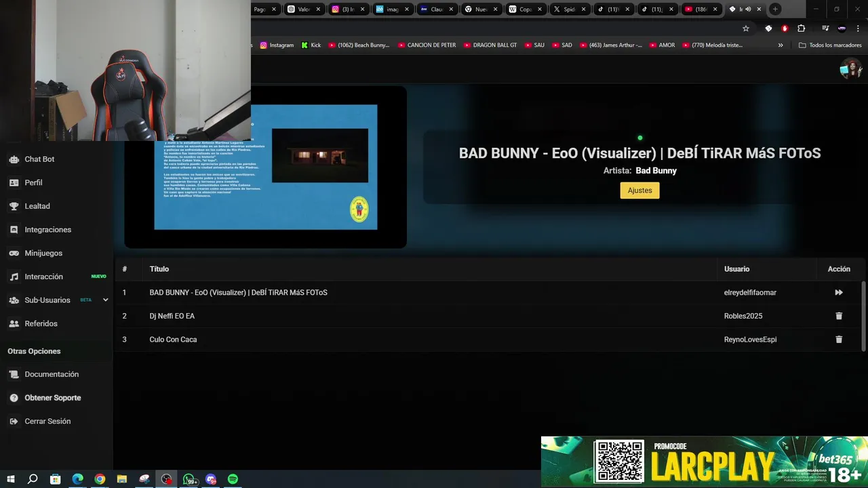This screenshot has width=868, height=488.
Task: Open Microsoft Edge from the taskbar
Action: 77,479
